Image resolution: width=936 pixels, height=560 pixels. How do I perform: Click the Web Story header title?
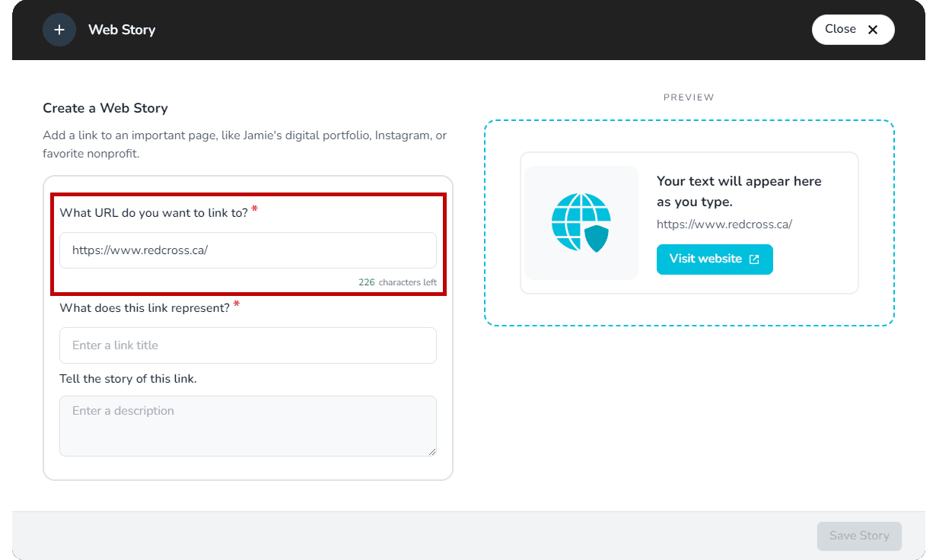coord(122,30)
